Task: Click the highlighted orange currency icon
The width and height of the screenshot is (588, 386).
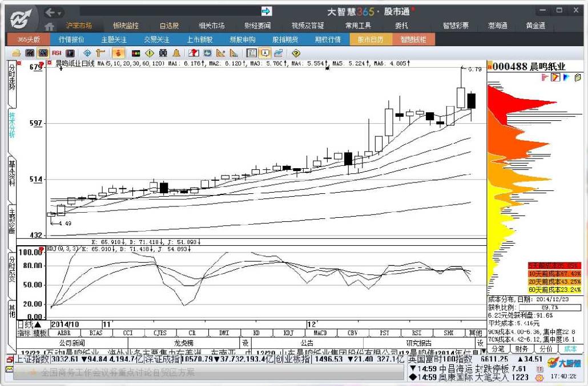Action: coord(119,53)
